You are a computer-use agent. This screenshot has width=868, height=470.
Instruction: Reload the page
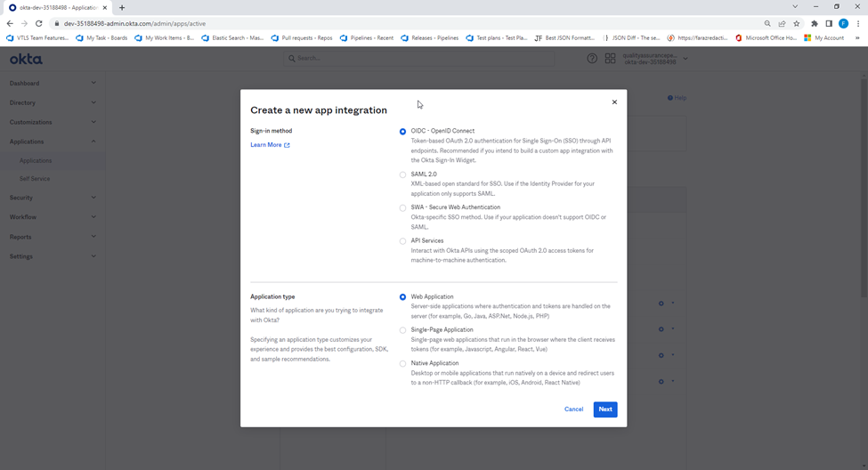tap(39, 23)
